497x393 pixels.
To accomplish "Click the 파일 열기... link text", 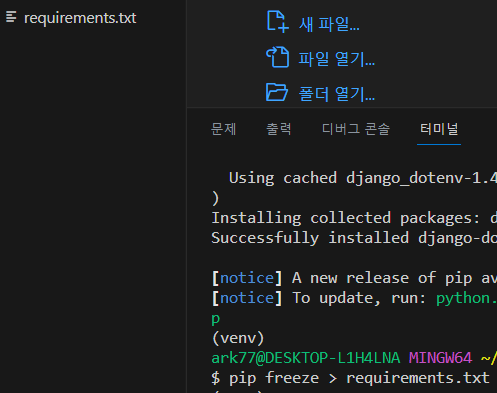I will [336, 59].
